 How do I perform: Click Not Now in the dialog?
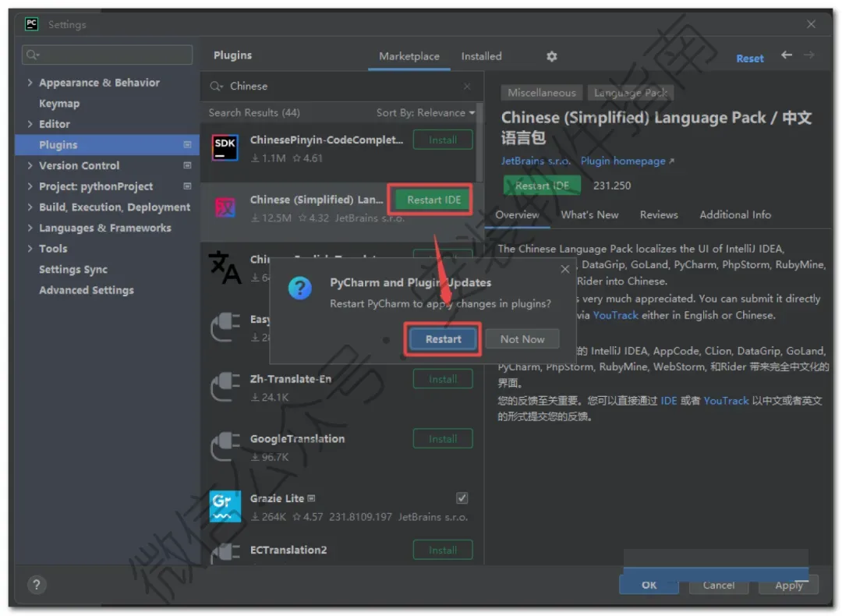click(522, 339)
